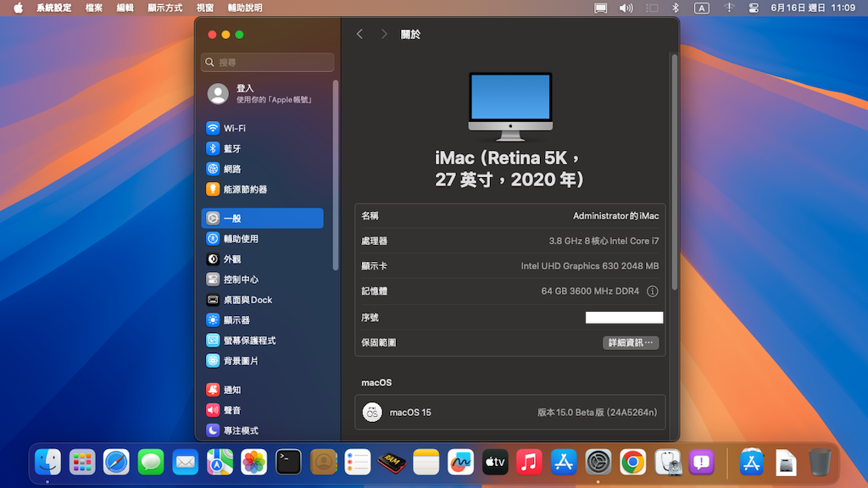The width and height of the screenshot is (868, 488).
Task: Click the memory info icon beside DDR4
Action: tap(652, 291)
